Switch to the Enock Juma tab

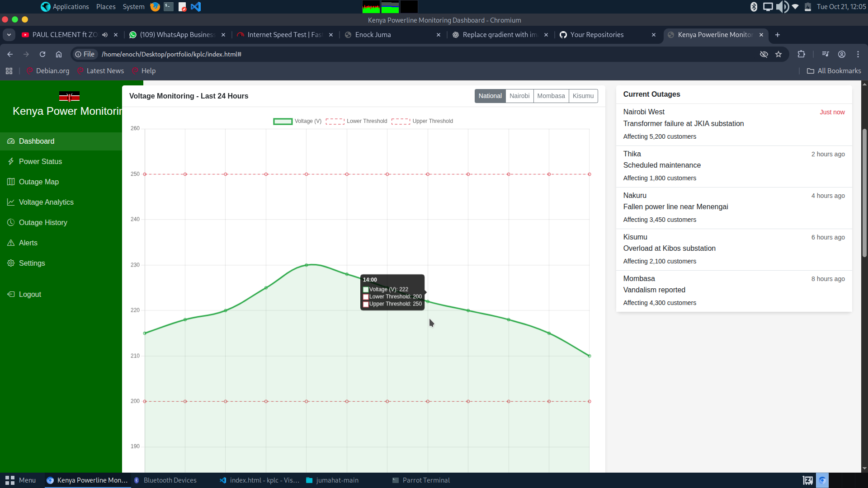(373, 34)
